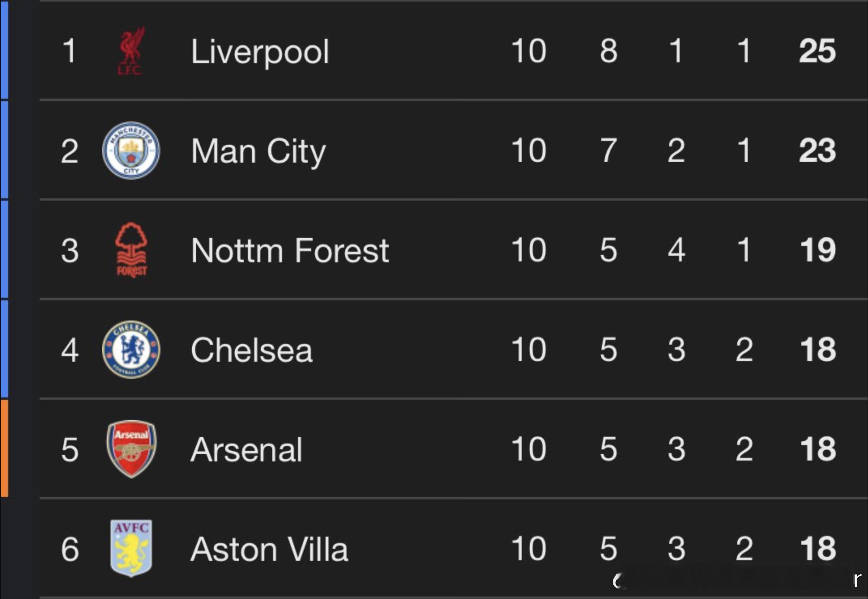868x599 pixels.
Task: Select the Chelsea team name
Action: (251, 350)
